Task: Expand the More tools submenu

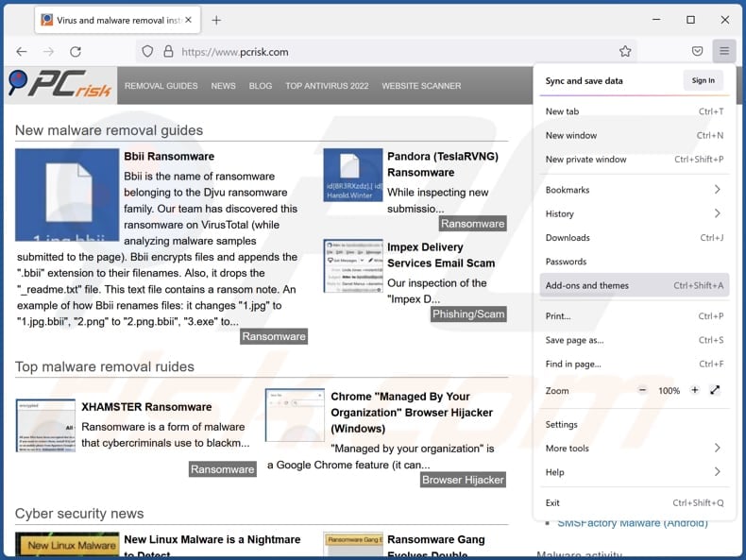Action: point(633,449)
